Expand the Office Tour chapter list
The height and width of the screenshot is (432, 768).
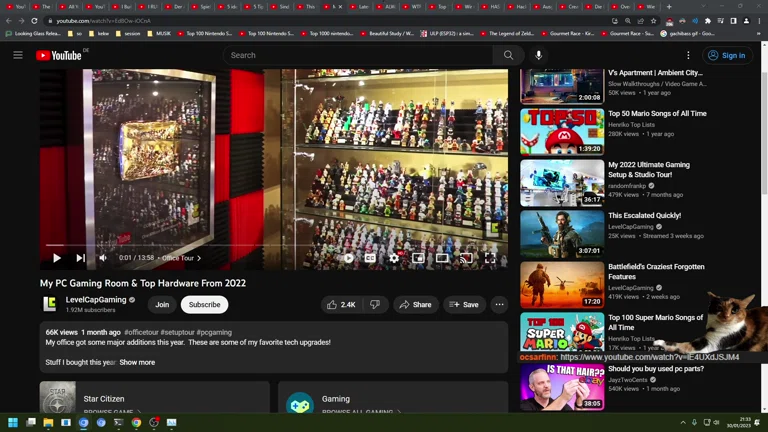coord(181,258)
